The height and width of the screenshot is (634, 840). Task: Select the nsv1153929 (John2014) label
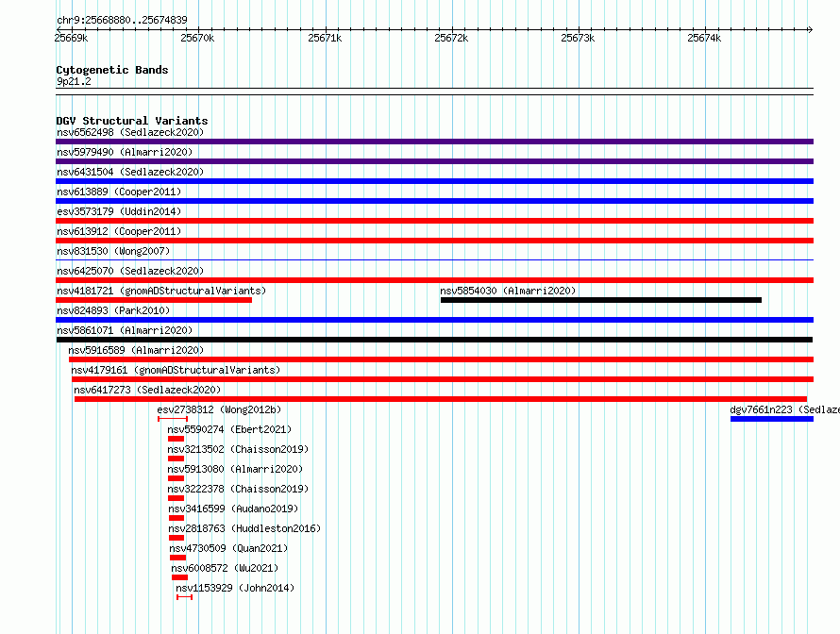click(235, 588)
